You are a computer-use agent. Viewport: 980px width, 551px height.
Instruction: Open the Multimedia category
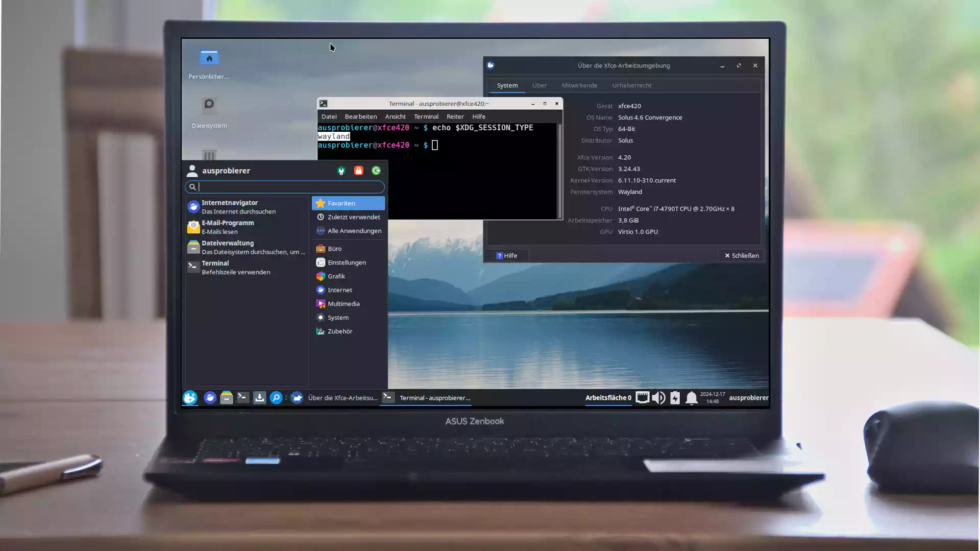348,304
